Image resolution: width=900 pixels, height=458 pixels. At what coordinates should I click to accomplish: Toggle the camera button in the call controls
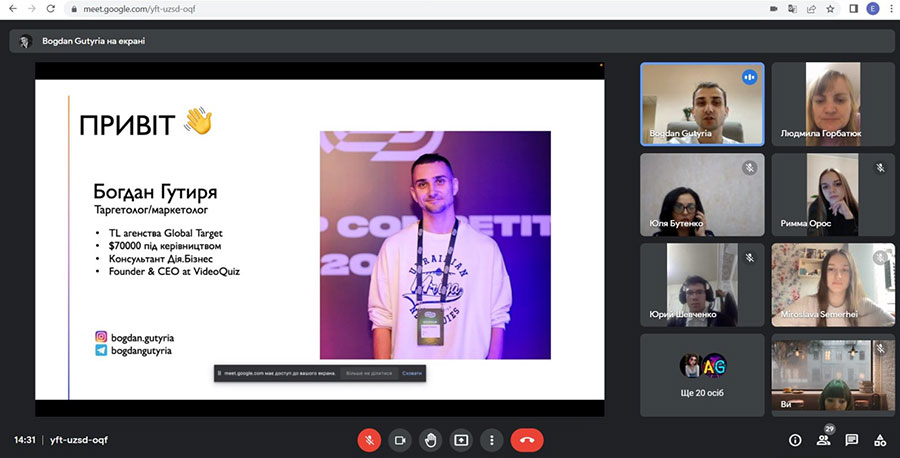[x=400, y=440]
